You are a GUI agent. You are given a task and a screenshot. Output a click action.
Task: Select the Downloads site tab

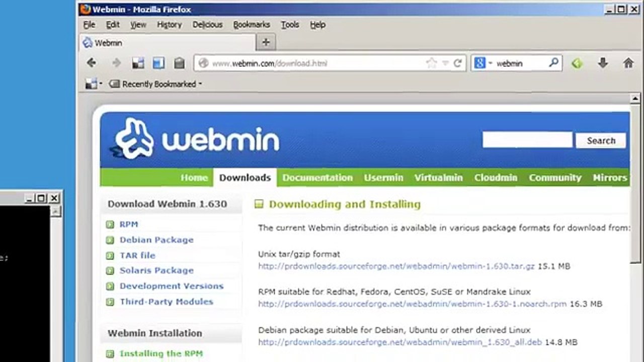(245, 177)
